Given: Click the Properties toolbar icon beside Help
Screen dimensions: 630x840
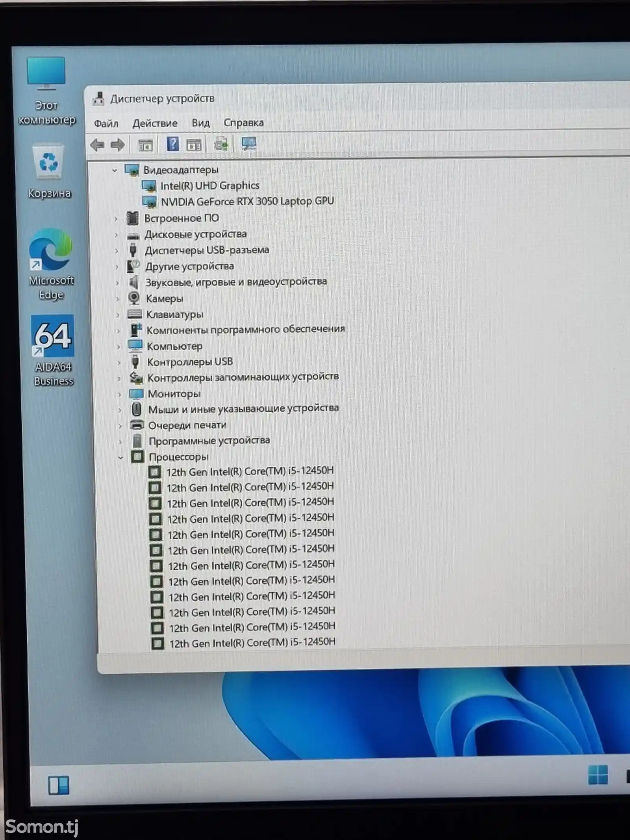Looking at the screenshot, I should (x=193, y=145).
